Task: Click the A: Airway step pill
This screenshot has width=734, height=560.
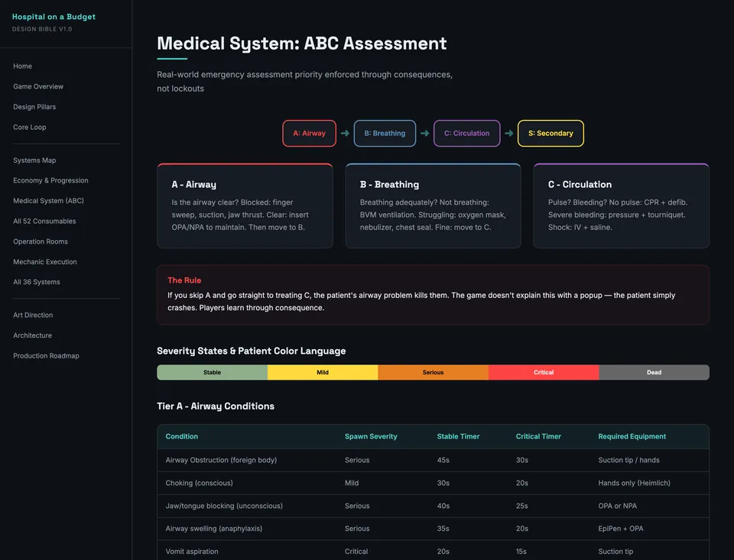Action: (x=310, y=134)
